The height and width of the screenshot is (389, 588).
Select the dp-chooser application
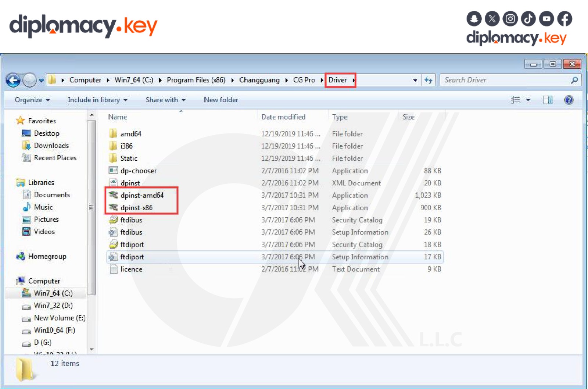138,171
